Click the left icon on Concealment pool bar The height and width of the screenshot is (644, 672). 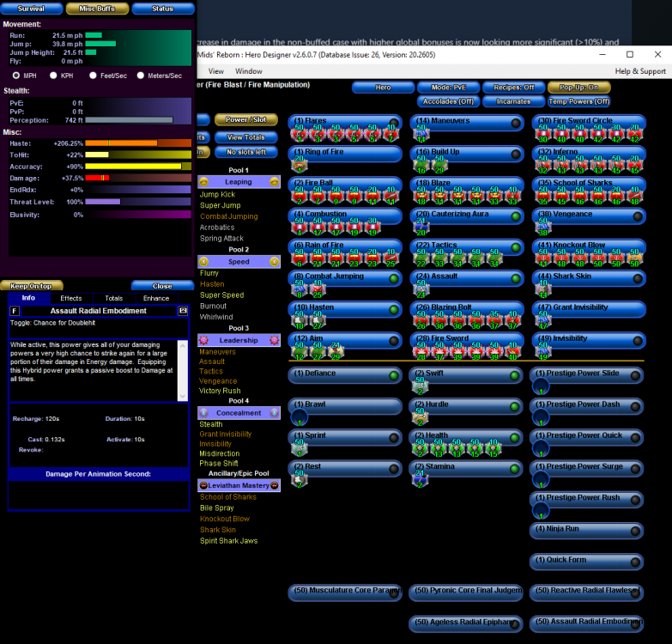point(204,413)
